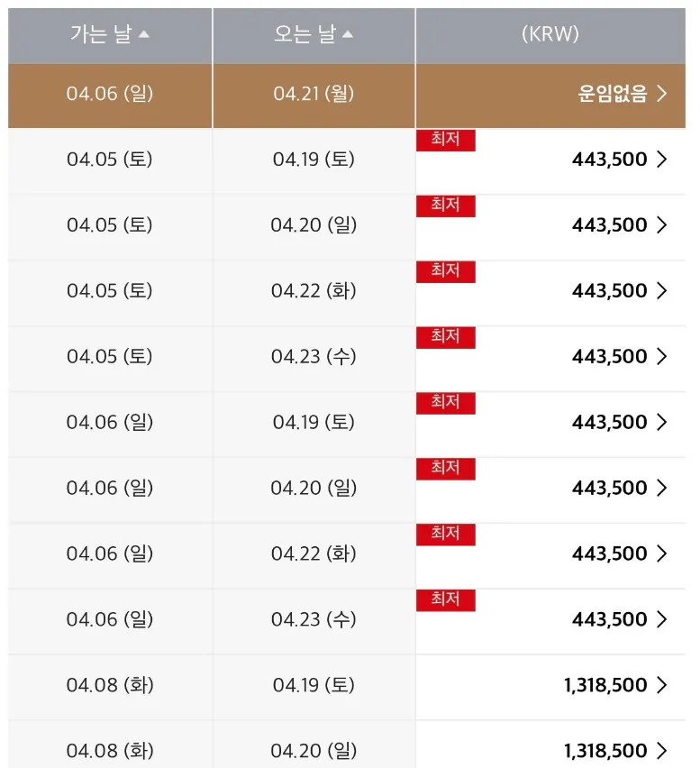The image size is (700, 768).
Task: Pick departure date 04.05 with return 04.22
Action: 110,291
